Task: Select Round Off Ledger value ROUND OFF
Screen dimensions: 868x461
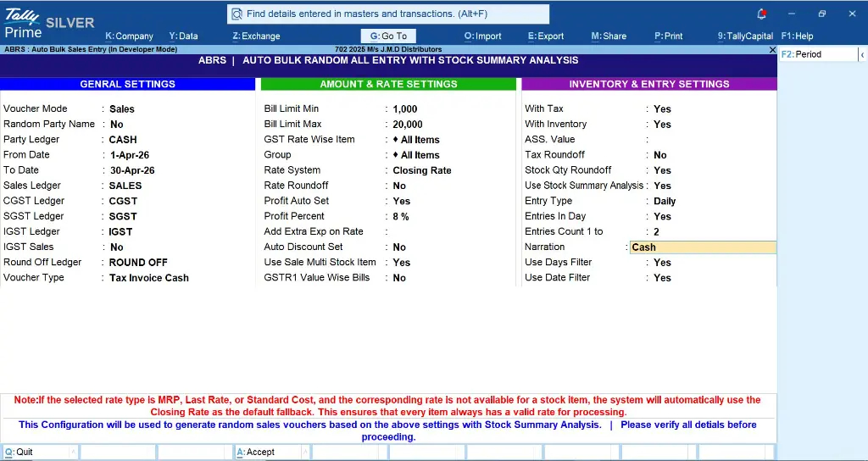Action: [x=138, y=263]
